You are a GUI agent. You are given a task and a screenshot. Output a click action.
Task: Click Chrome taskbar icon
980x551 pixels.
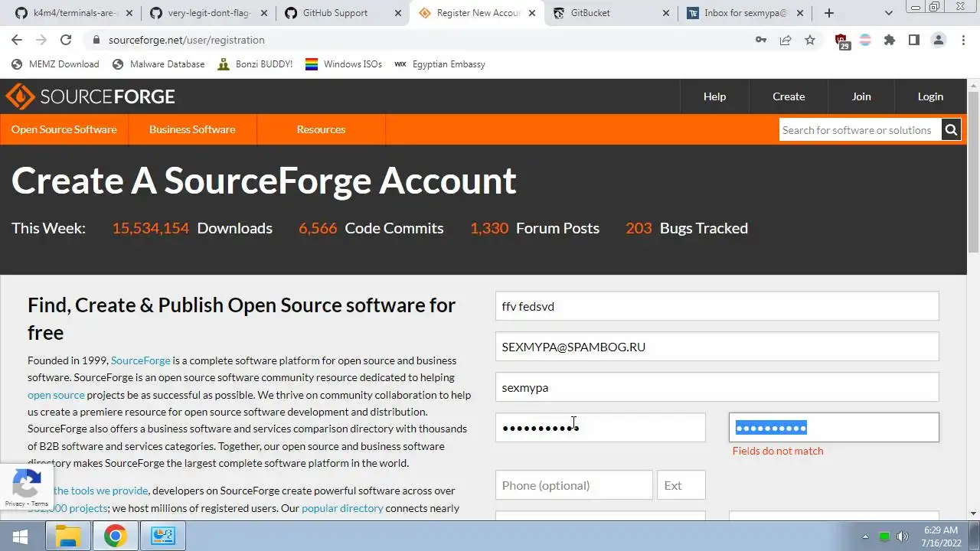[116, 536]
